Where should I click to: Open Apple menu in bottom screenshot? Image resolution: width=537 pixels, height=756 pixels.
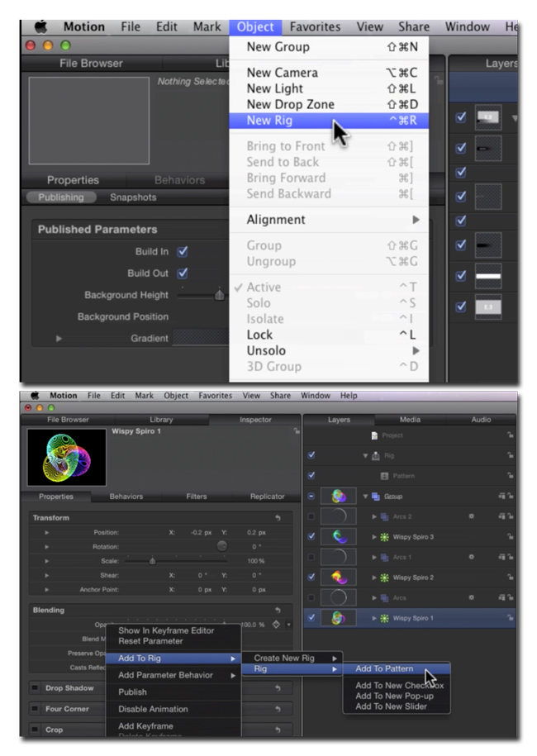click(35, 396)
